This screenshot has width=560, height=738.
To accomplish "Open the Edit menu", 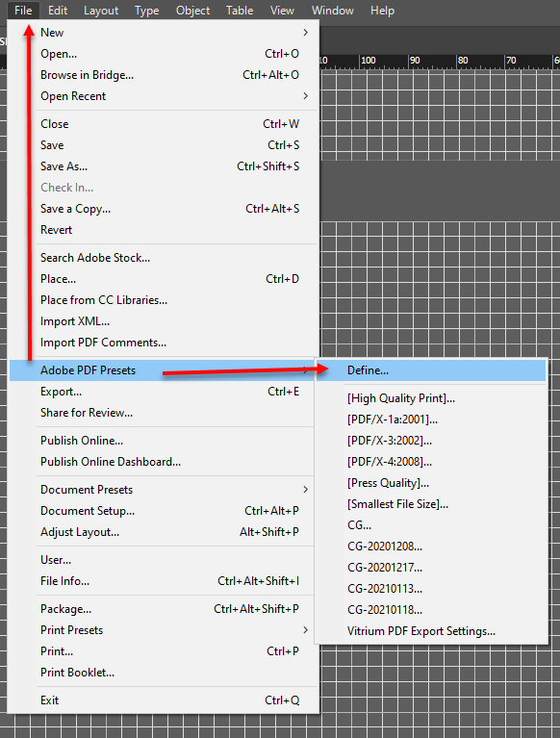I will (x=58, y=11).
